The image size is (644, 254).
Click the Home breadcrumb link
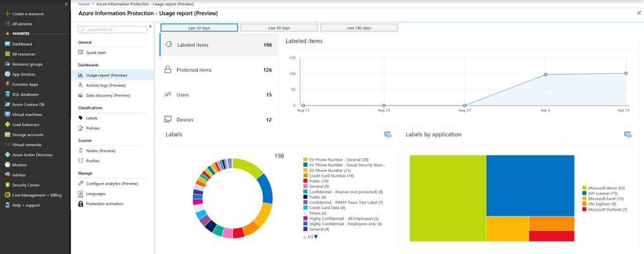click(84, 4)
